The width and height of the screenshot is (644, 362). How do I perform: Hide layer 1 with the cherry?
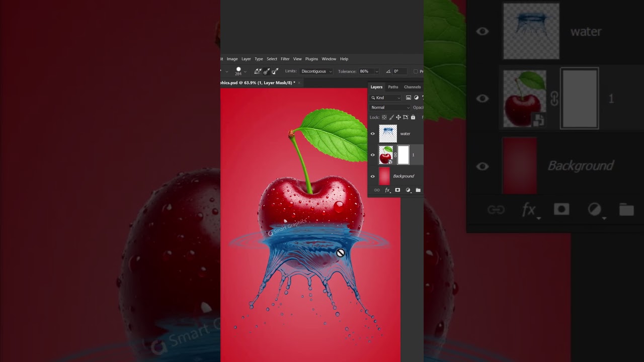[x=373, y=155]
